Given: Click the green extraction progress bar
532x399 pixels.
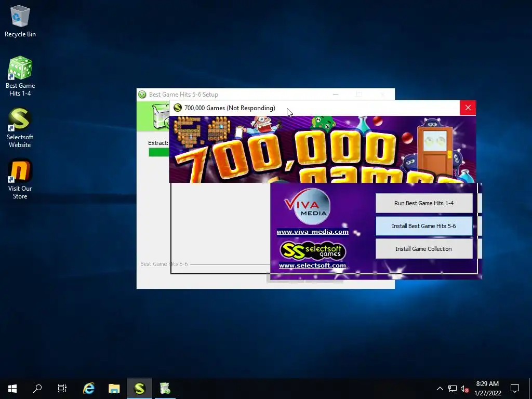Looking at the screenshot, I should point(159,152).
